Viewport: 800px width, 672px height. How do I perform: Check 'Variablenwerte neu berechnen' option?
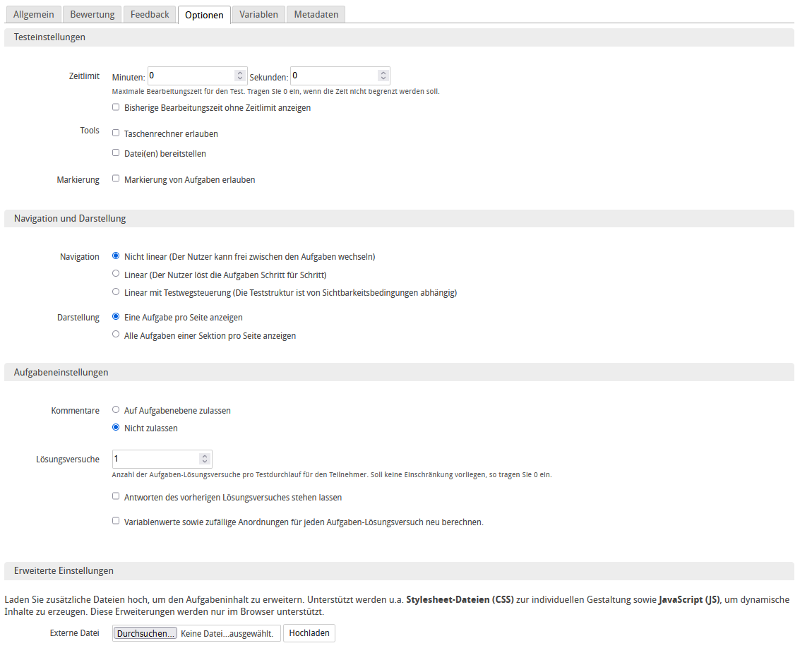click(116, 521)
